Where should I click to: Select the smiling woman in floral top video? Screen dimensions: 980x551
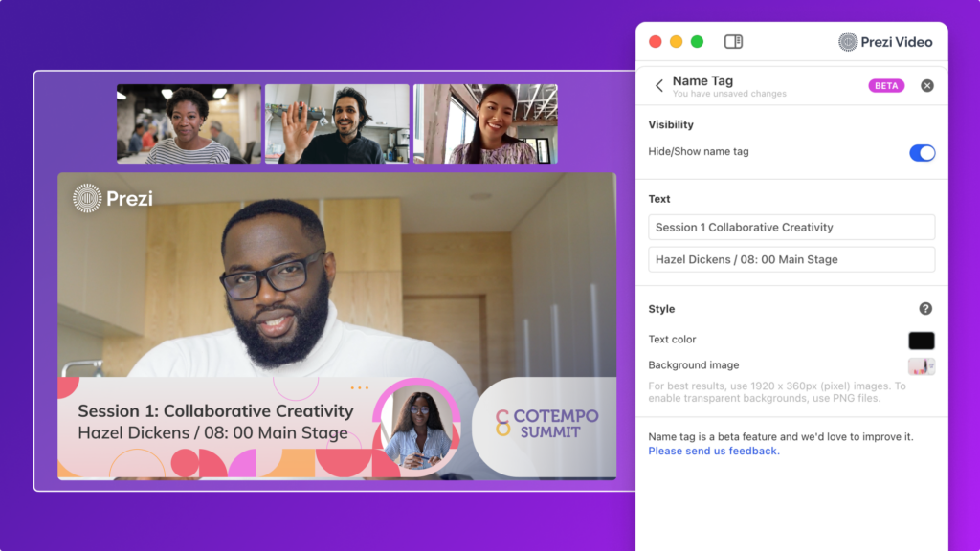pyautogui.click(x=485, y=123)
